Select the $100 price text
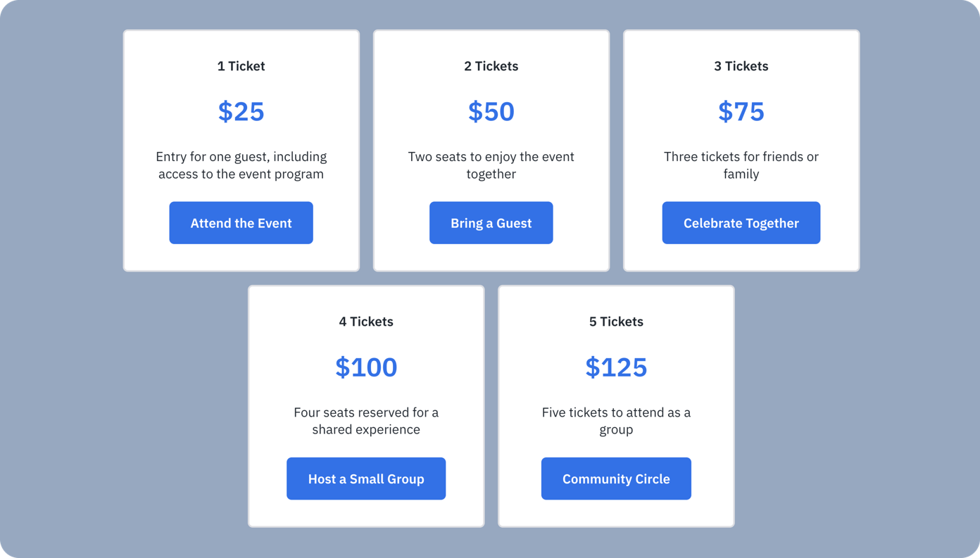 tap(366, 367)
